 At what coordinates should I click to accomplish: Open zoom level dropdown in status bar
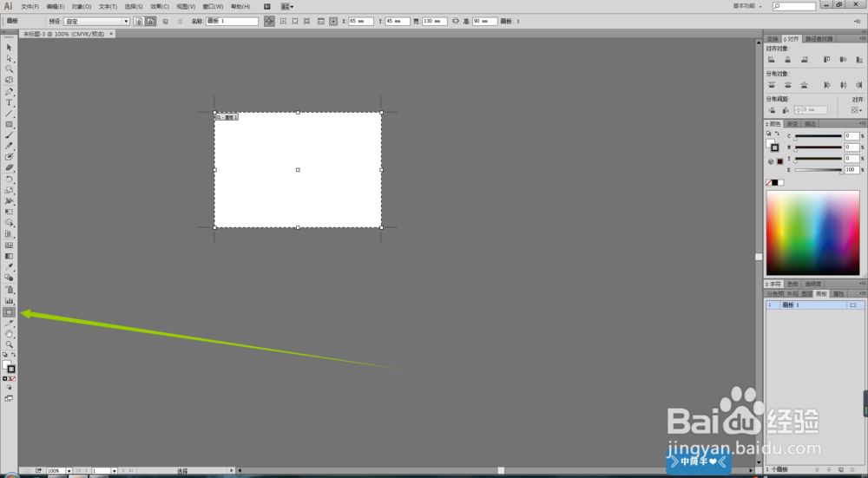coord(69,471)
